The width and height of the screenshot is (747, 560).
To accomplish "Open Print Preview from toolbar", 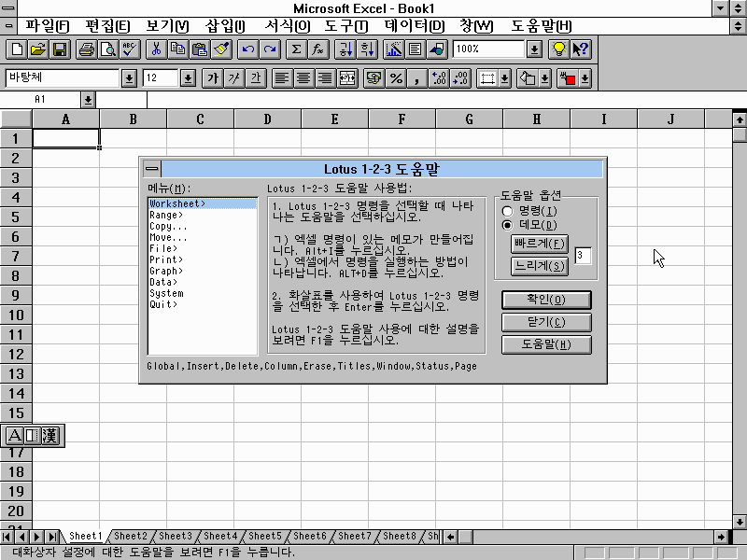I will point(107,49).
